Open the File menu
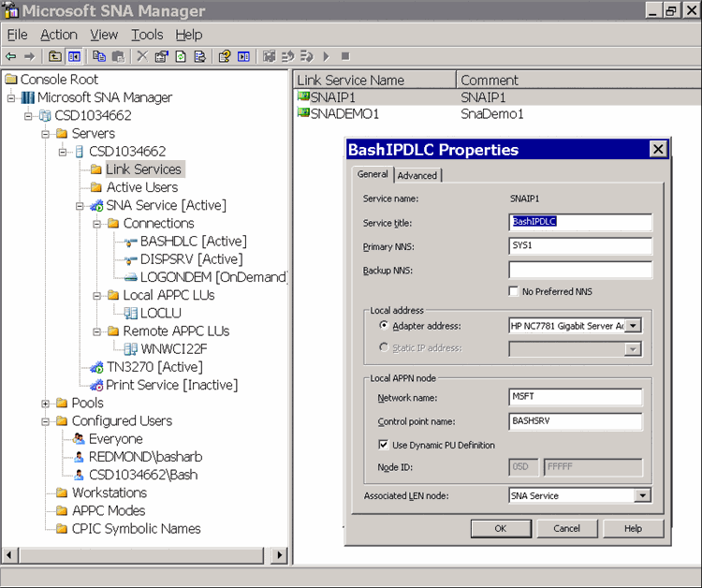This screenshot has width=702, height=588. coord(18,35)
